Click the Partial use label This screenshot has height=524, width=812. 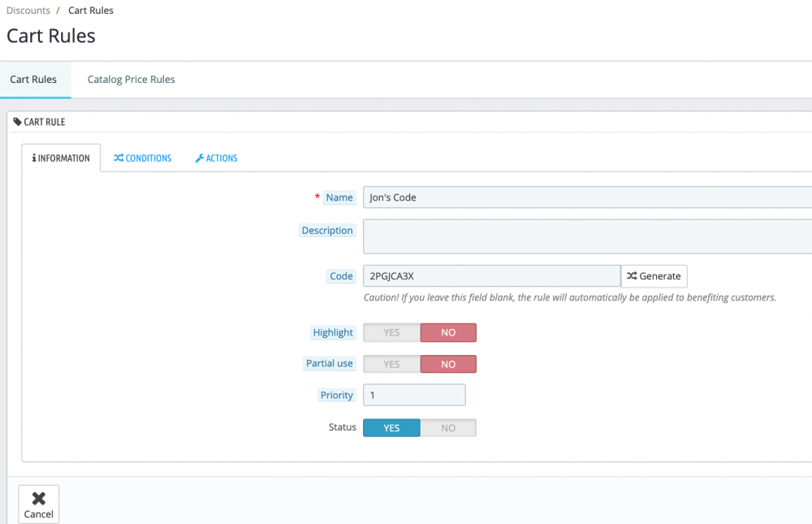330,363
